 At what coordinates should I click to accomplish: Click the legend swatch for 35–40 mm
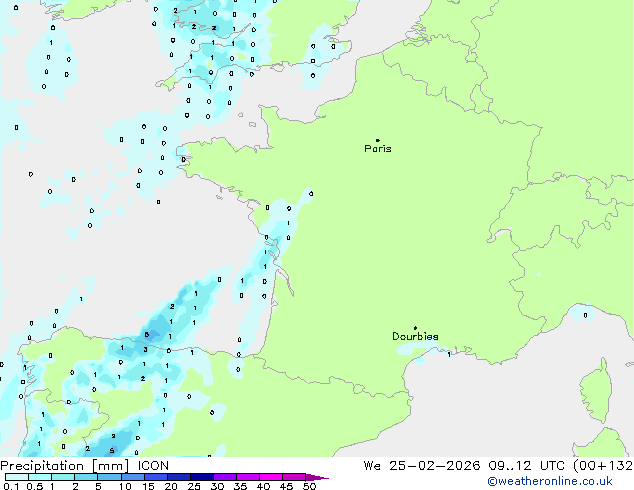247,477
